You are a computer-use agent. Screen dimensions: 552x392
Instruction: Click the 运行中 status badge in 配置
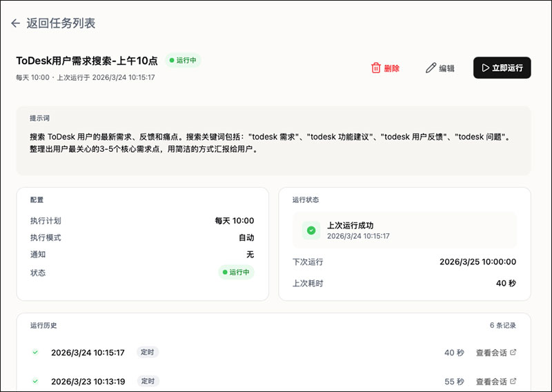pos(237,273)
